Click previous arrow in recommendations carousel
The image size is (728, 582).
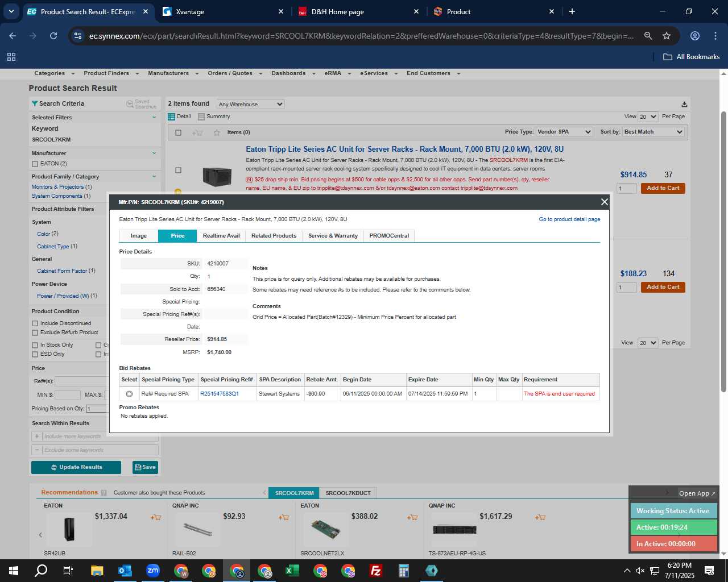[x=40, y=535]
